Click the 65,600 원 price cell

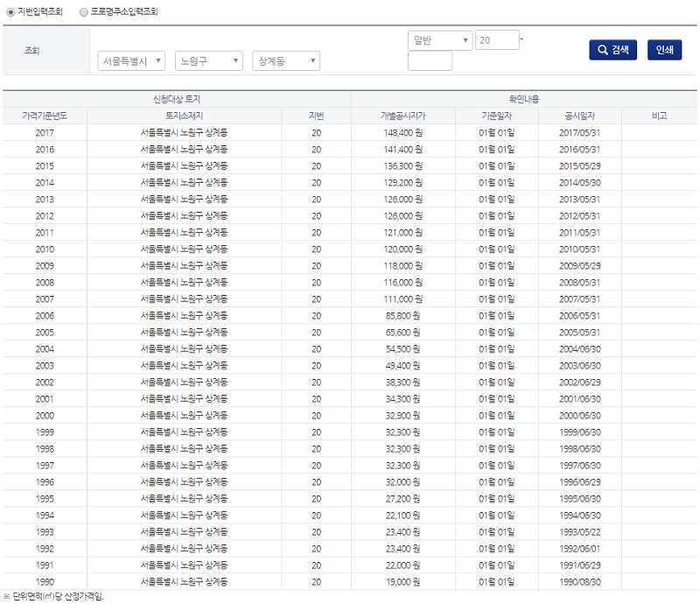[403, 333]
